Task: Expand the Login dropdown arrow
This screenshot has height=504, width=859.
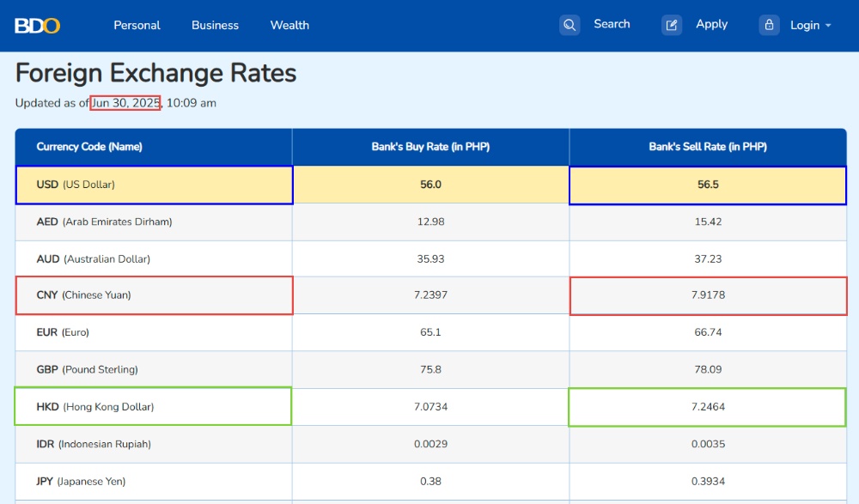Action: (x=828, y=26)
